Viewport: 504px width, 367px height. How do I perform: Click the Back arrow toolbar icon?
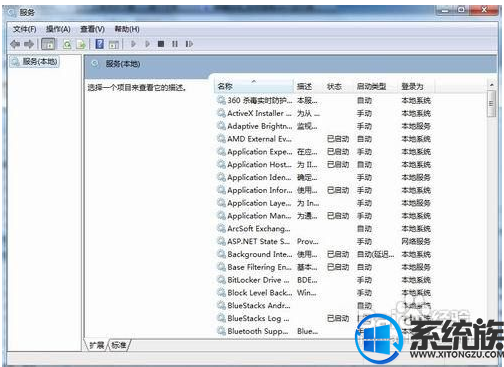pyautogui.click(x=15, y=44)
